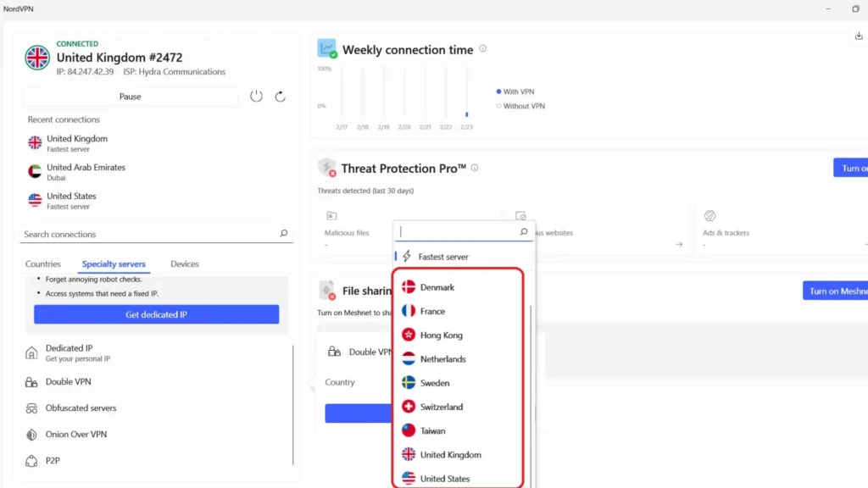
Task: Select Double VPN in the specialty list
Action: [x=157, y=382]
